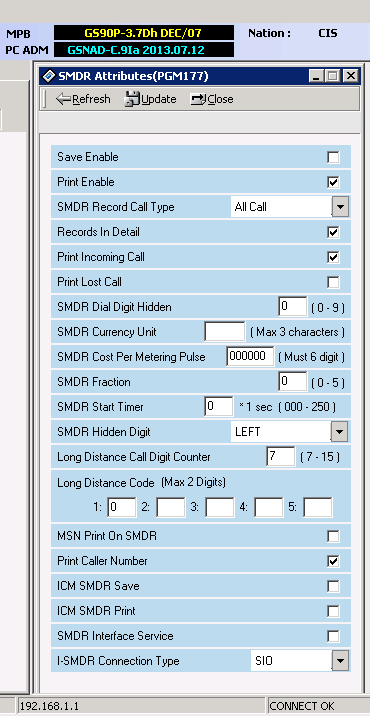376x716 pixels.
Task: Open the I-SMDR Connection Type dropdown
Action: pos(340,661)
